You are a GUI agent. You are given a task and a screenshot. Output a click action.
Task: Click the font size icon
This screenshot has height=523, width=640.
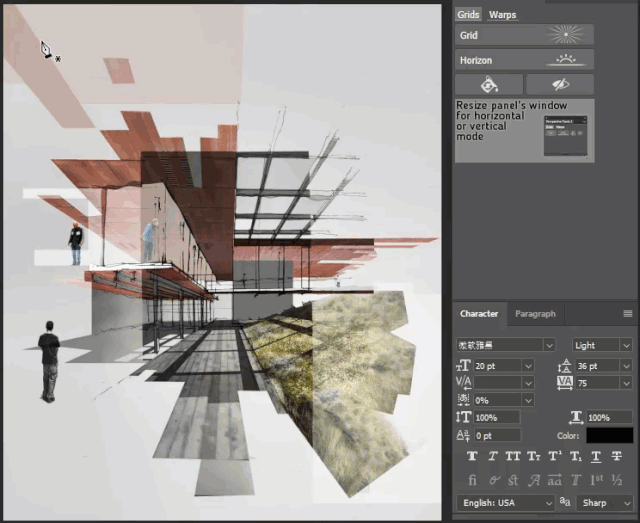tap(463, 366)
